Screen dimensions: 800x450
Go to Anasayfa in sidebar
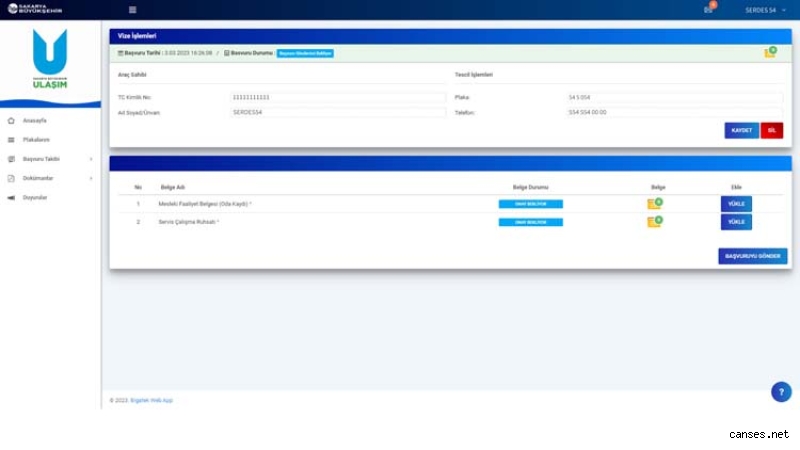click(x=35, y=121)
